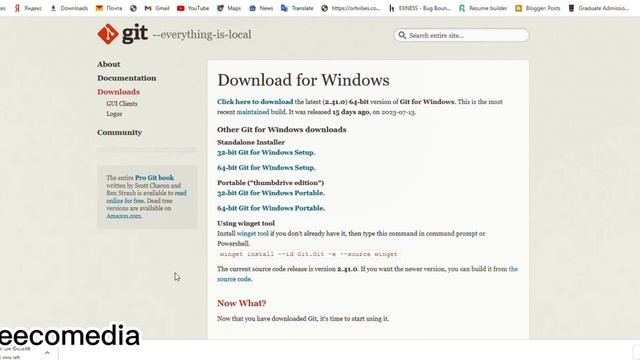640x360 pixels.
Task: Open the Translate bookmark
Action: (297, 8)
